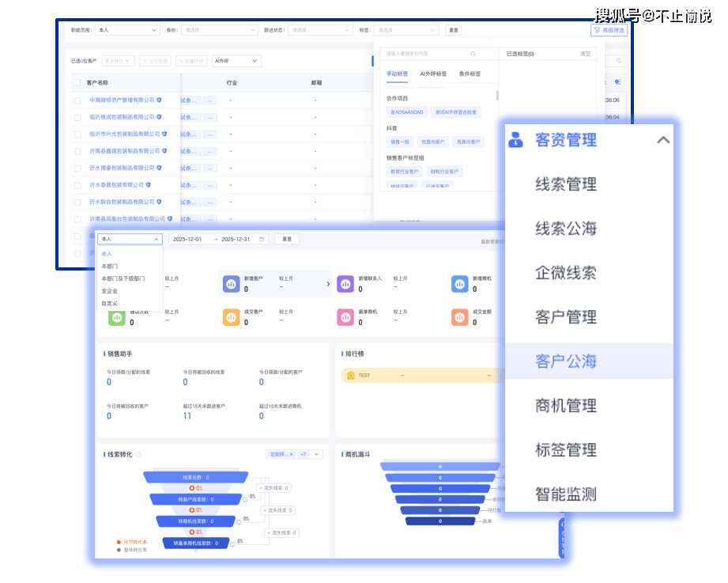Open 商机管理 in the sidebar menu
The image size is (728, 583).
(565, 406)
